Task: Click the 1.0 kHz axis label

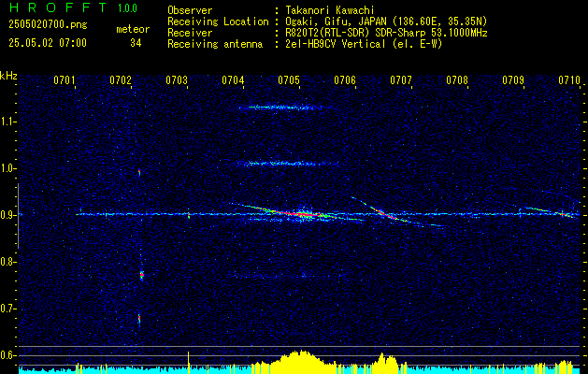Action: 6,168
